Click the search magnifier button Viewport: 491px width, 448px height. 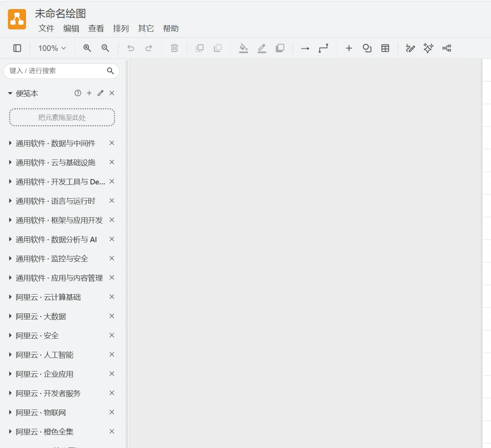(x=110, y=71)
